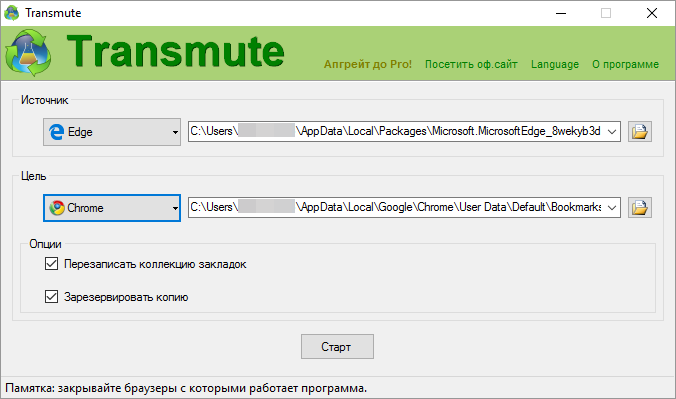
Task: Click the 'Памятка' status bar message
Action: point(186,388)
